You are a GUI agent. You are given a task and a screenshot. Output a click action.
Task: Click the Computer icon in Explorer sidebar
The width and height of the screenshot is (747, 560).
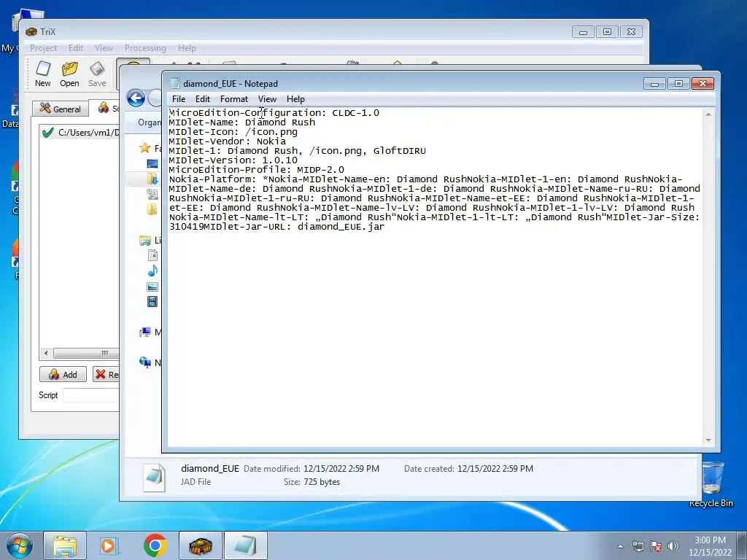coord(145,332)
